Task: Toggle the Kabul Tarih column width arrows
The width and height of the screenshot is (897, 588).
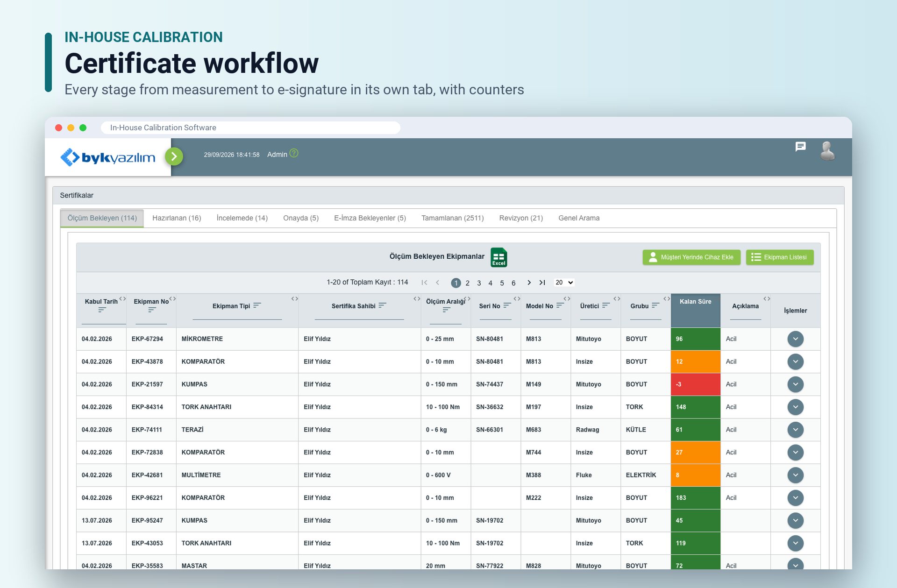Action: 122,298
